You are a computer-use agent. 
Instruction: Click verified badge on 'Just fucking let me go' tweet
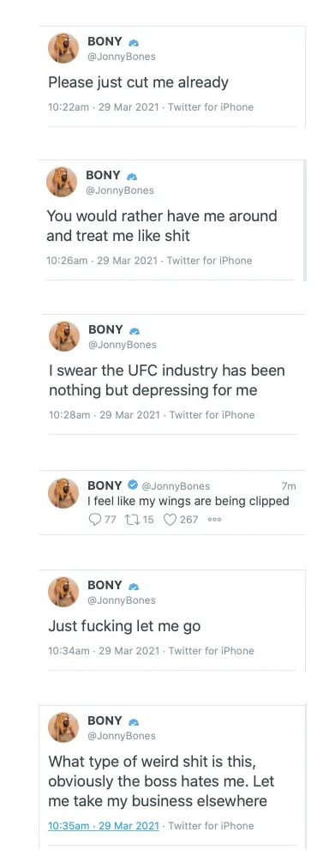click(x=134, y=587)
